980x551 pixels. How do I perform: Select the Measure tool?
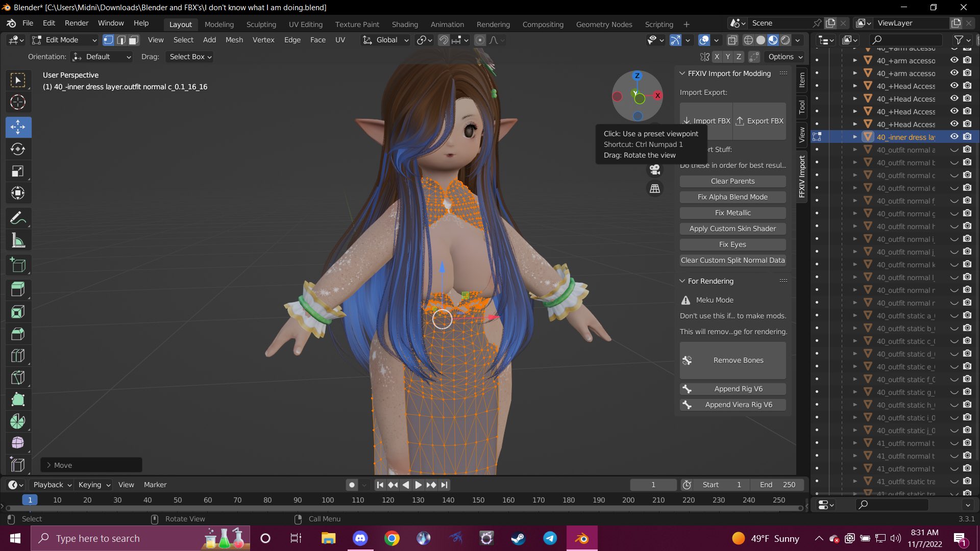point(18,240)
